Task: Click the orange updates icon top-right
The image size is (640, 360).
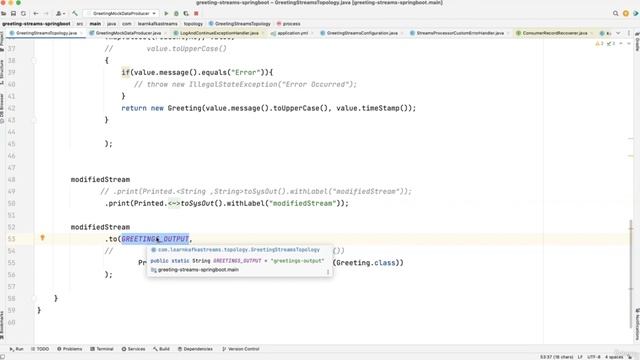Action: (x=626, y=13)
